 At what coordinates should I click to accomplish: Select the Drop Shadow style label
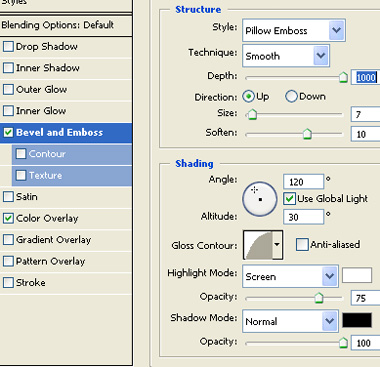[47, 46]
